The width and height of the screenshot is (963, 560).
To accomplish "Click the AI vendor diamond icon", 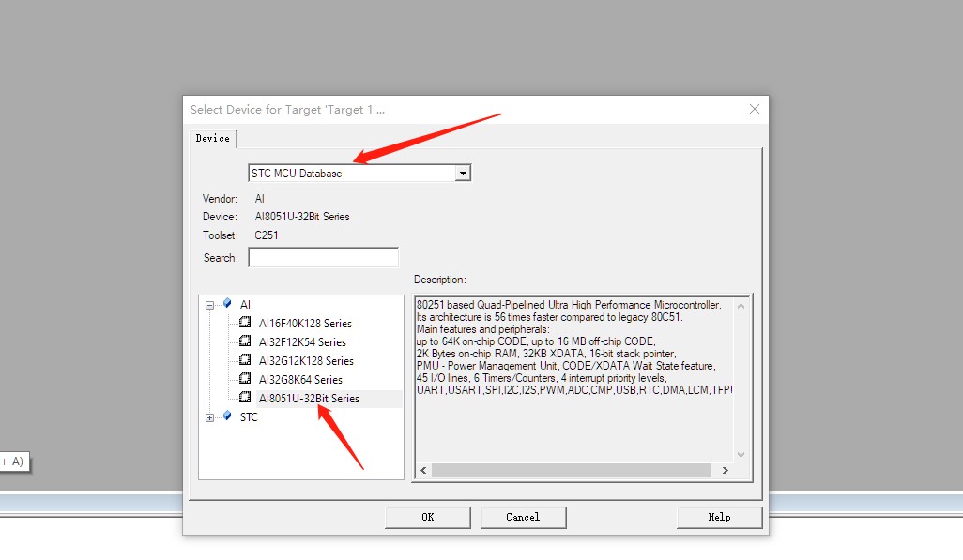I will (227, 304).
